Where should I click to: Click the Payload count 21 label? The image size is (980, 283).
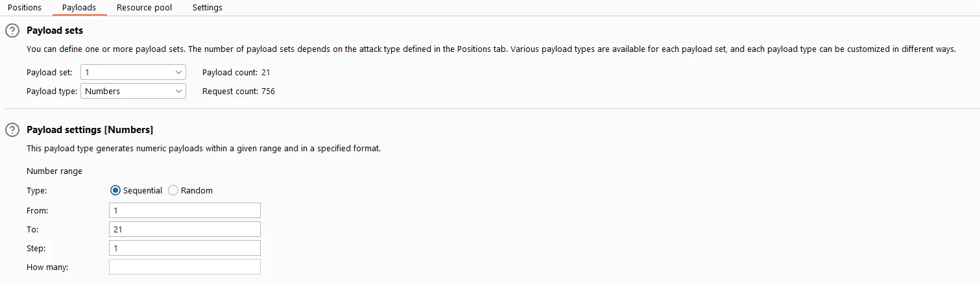236,73
